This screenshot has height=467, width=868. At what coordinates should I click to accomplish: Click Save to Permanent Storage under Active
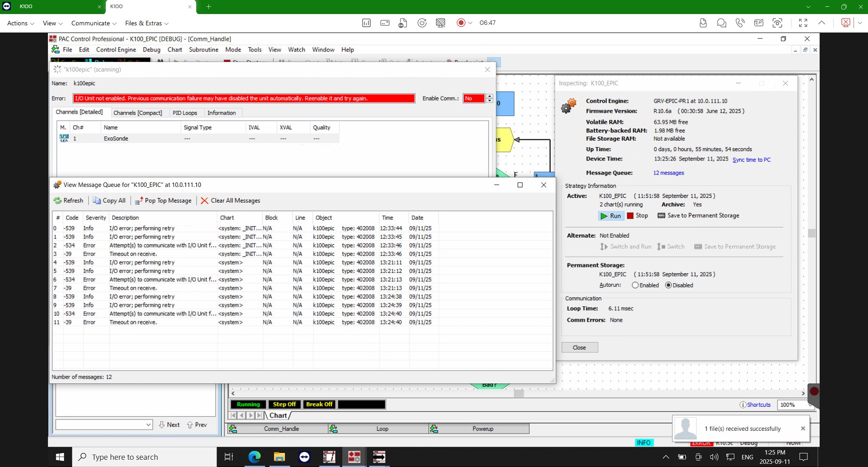698,216
